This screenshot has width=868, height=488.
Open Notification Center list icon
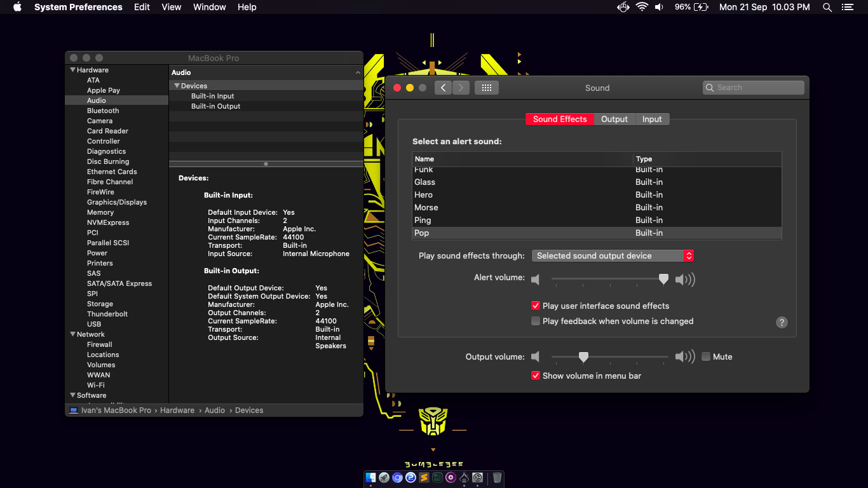pyautogui.click(x=847, y=7)
